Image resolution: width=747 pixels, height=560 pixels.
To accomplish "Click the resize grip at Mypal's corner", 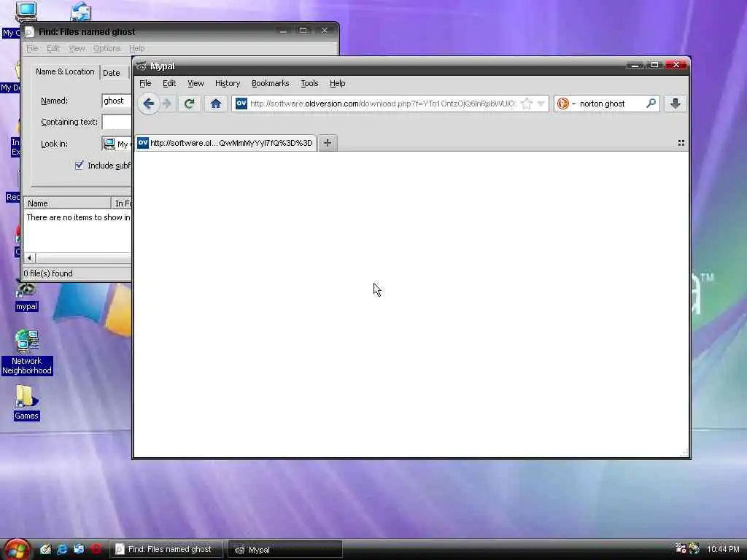I will pyautogui.click(x=684, y=453).
